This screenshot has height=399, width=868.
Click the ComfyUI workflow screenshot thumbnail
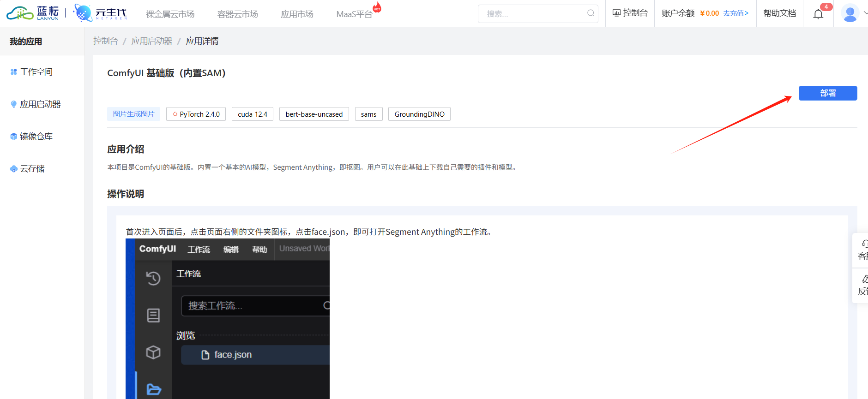tap(228, 319)
